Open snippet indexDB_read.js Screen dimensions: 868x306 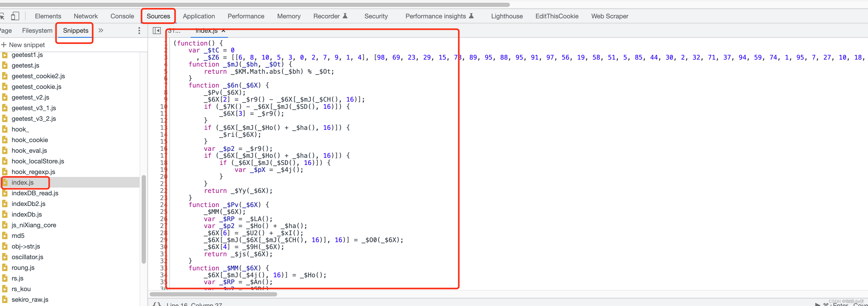[35, 193]
